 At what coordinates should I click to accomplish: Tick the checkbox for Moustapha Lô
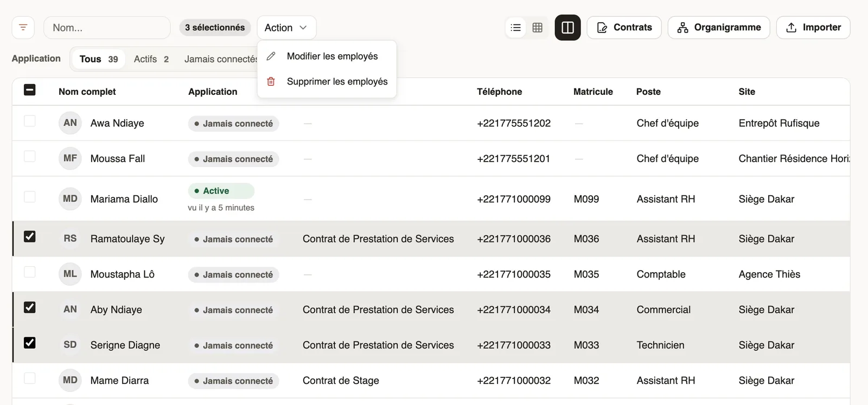[30, 272]
